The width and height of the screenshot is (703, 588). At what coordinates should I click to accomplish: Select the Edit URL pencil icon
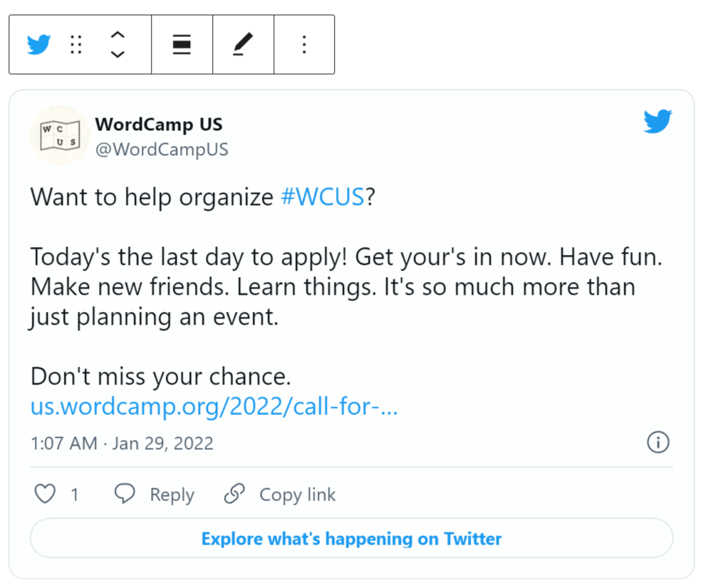tap(243, 44)
